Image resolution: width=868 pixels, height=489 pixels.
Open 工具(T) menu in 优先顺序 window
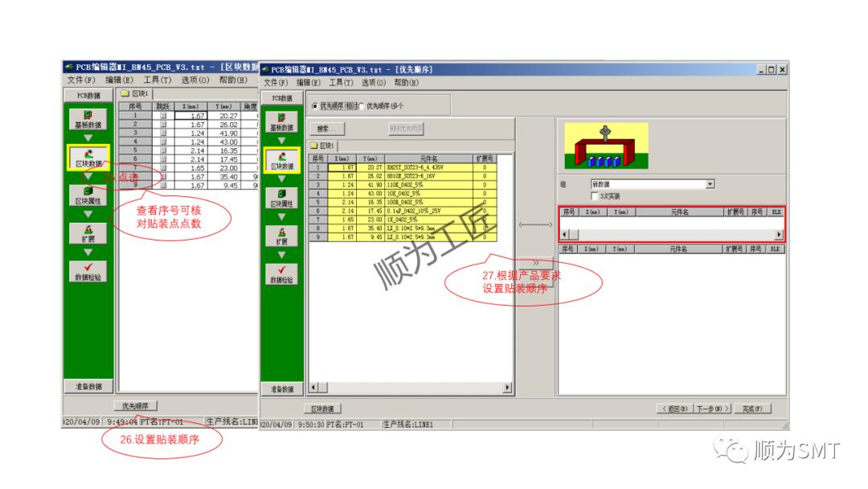(341, 83)
